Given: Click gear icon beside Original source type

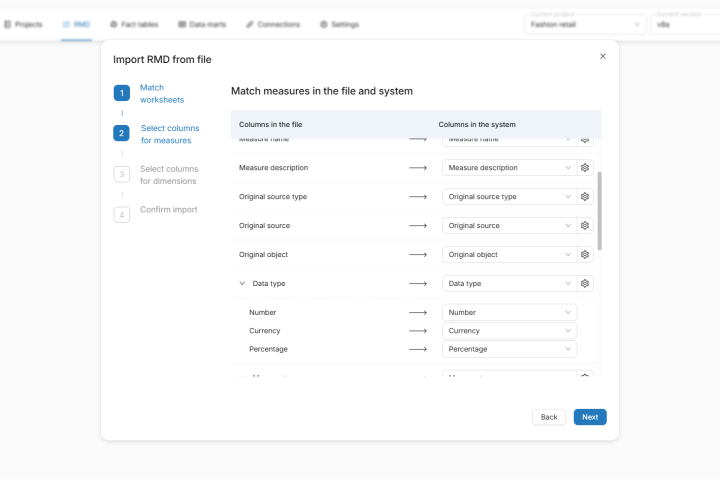Looking at the screenshot, I should pyautogui.click(x=585, y=197).
